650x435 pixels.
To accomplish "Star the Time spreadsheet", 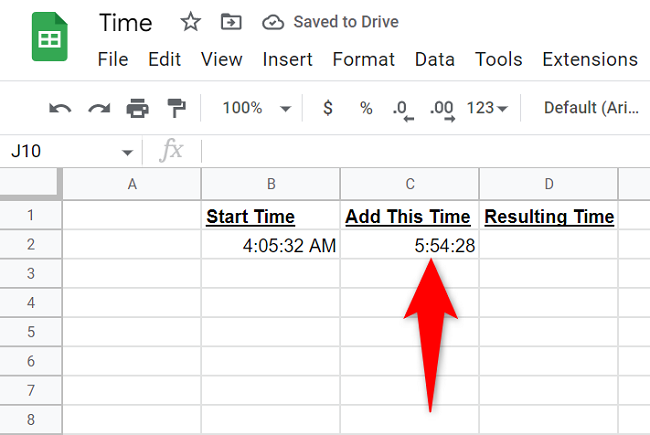I will pyautogui.click(x=188, y=22).
